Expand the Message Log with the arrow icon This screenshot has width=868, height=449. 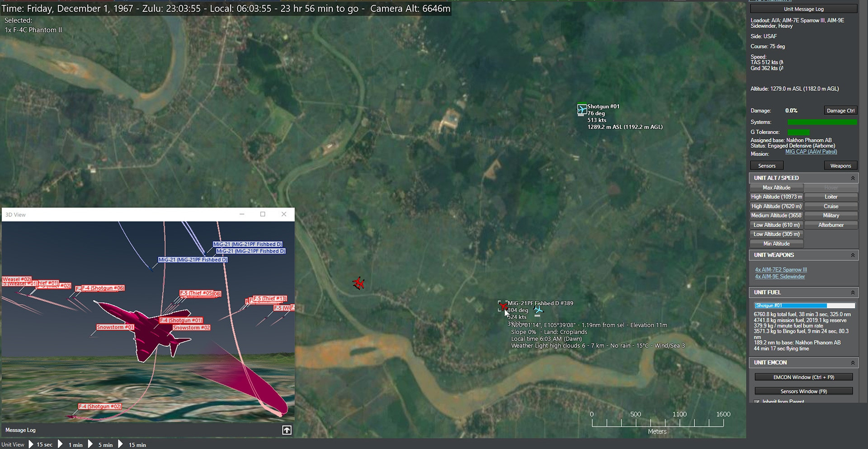click(287, 430)
